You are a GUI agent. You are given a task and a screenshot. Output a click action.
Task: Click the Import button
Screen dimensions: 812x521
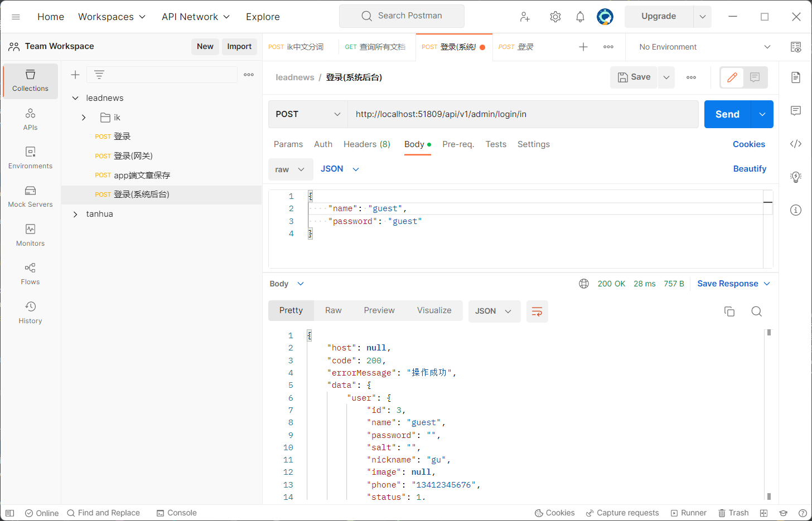pos(239,47)
